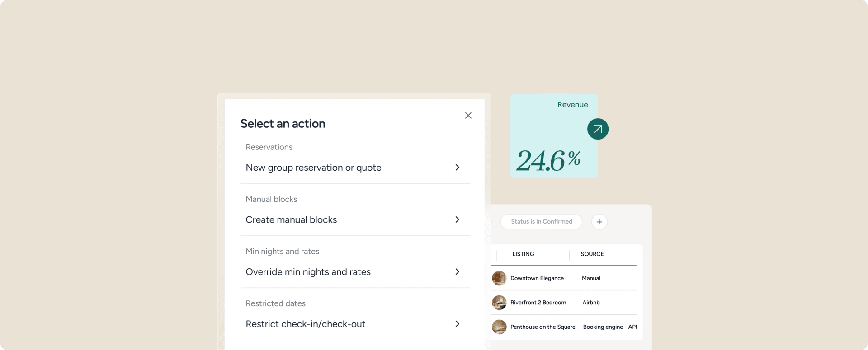Click chevron beside Restrict check-in/check-out
The width and height of the screenshot is (868, 350).
(457, 324)
